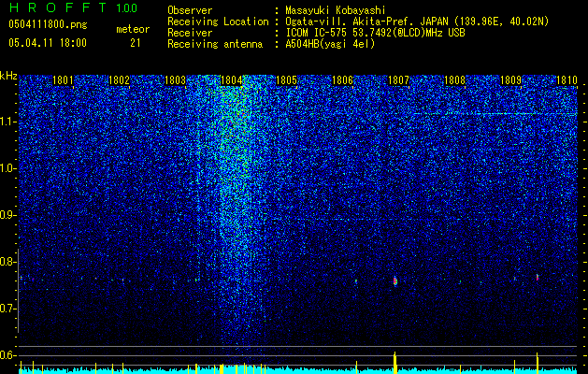Click the 1806 time marker
The width and height of the screenshot is (588, 374).
click(343, 80)
